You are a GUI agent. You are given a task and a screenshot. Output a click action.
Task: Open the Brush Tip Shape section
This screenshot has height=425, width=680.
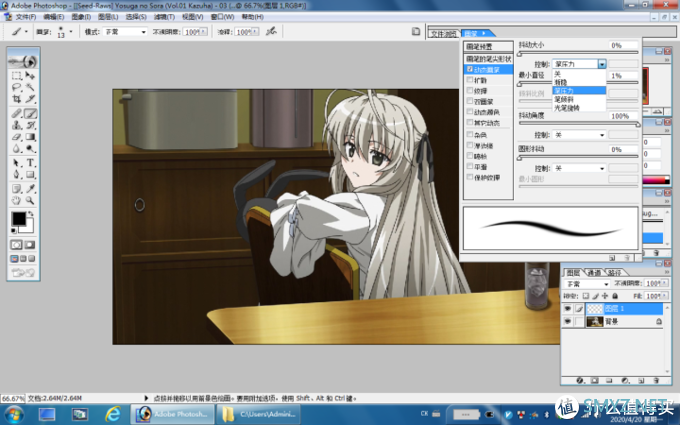488,59
